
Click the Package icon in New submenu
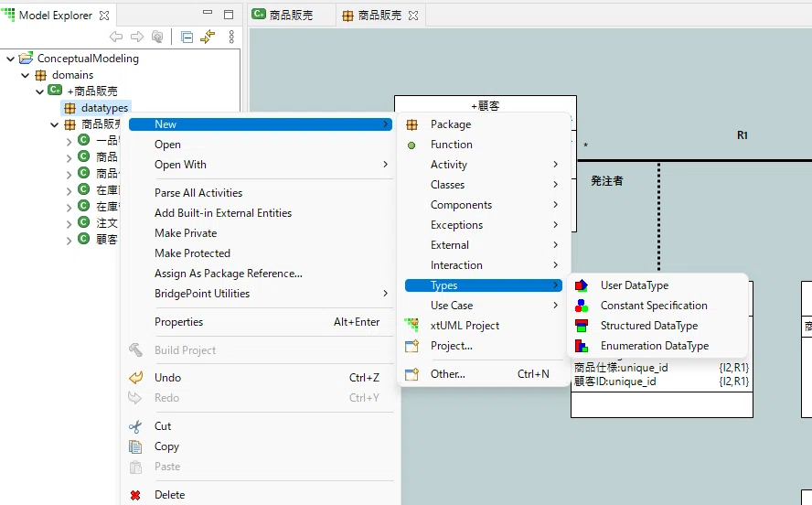pos(411,124)
